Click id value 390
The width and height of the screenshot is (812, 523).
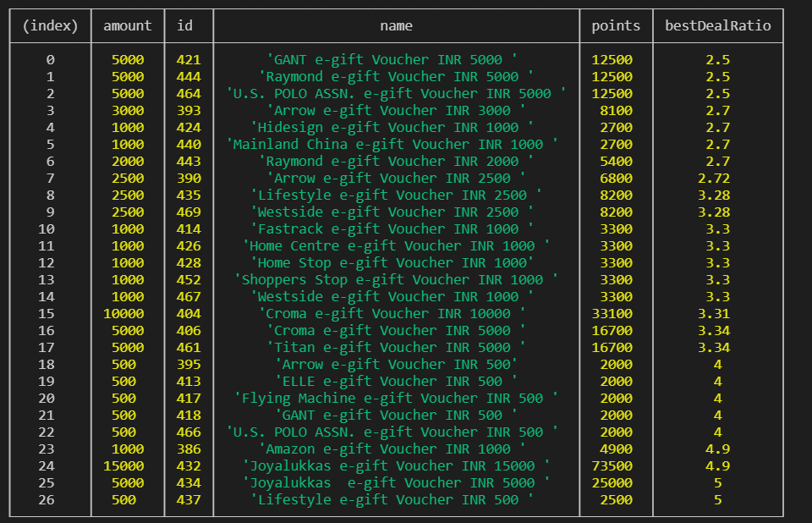(x=189, y=179)
